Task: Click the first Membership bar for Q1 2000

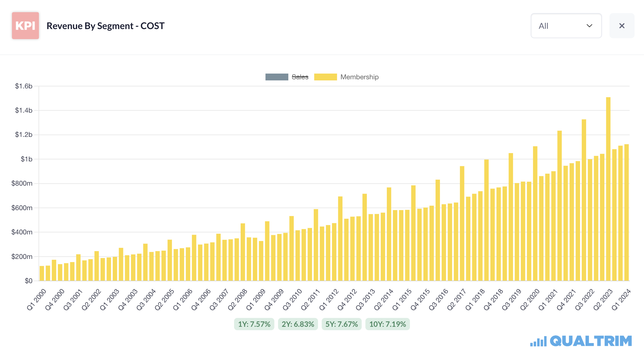Action: (42, 273)
